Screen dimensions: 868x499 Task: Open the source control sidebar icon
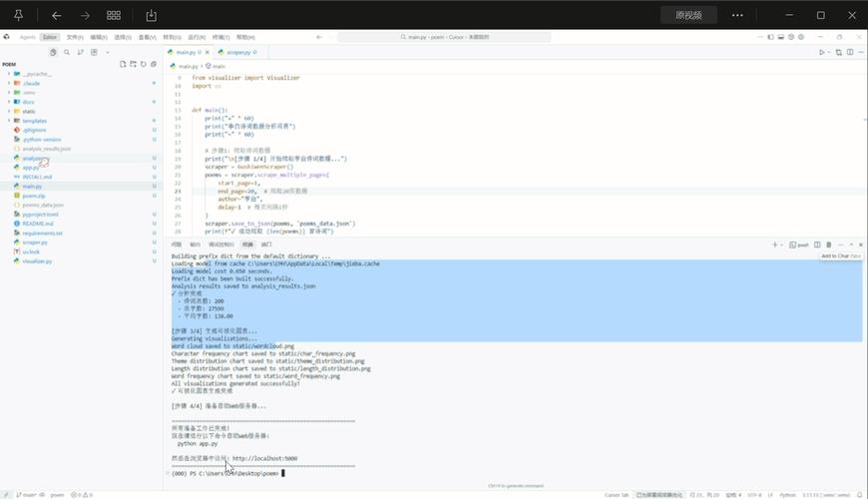point(80,52)
